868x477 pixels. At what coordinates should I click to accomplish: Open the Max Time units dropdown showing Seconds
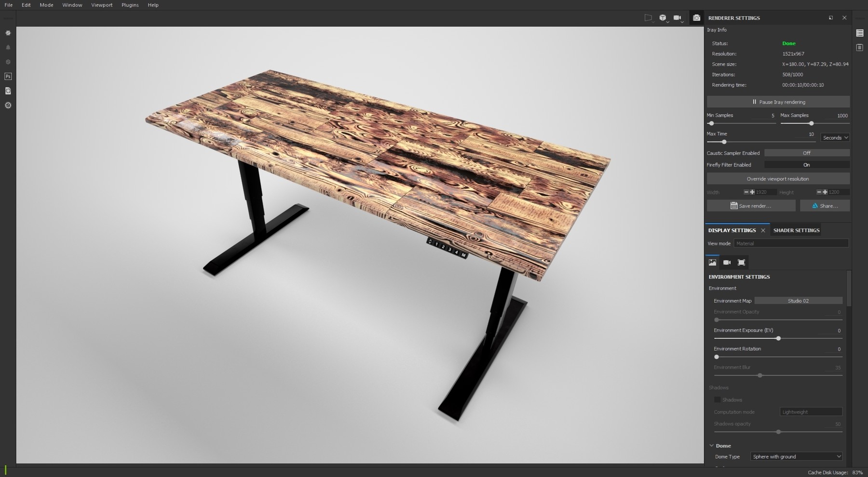click(x=835, y=137)
